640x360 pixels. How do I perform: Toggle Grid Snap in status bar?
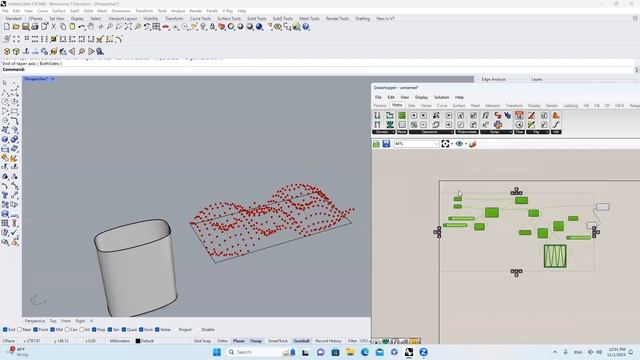point(202,341)
